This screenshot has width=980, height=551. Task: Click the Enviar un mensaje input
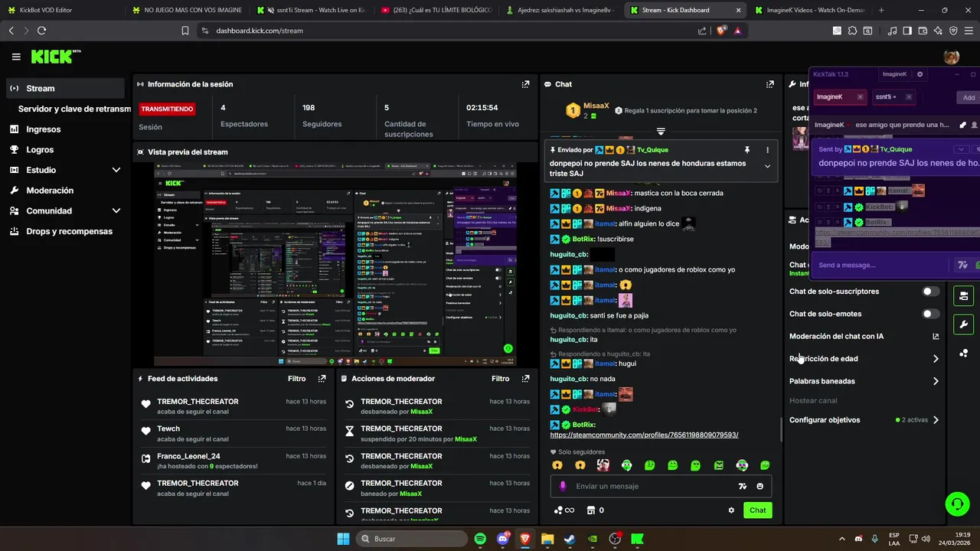pos(661,486)
